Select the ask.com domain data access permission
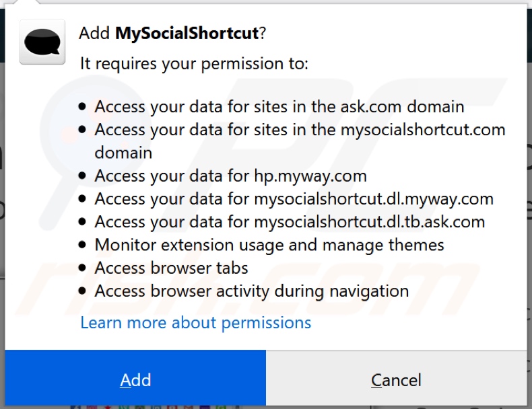 pos(279,106)
